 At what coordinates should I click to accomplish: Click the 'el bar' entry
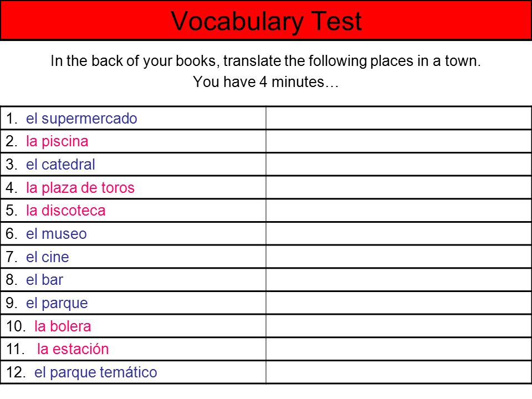tap(44, 280)
